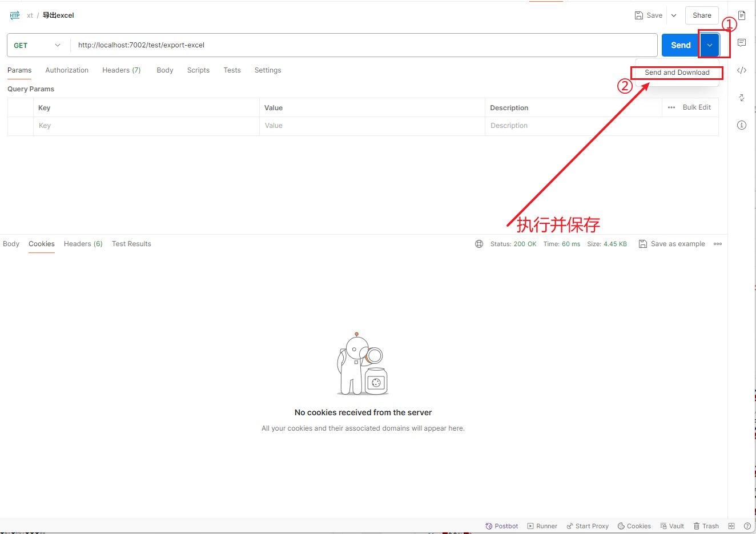Click the empty Key field in query params

tap(146, 126)
